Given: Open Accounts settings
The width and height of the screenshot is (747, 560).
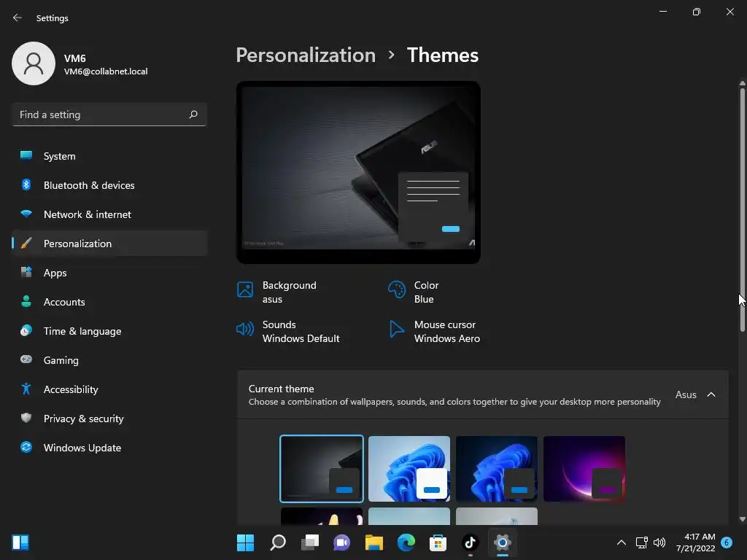Looking at the screenshot, I should point(109,302).
